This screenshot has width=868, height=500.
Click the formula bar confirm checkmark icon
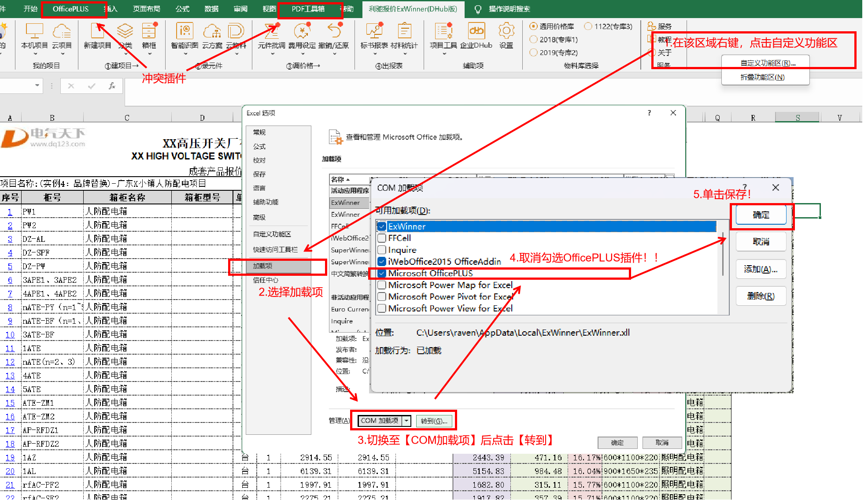point(92,86)
